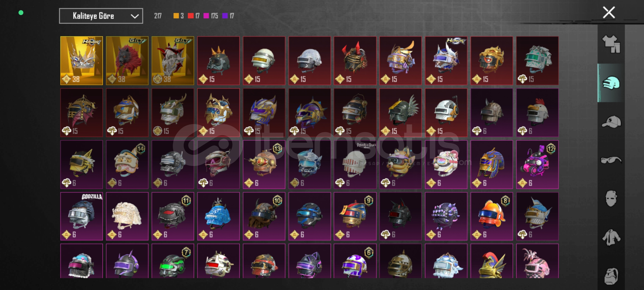The image size is (644, 290).
Task: Filter by orange quality swatch showing 3
Action: (178, 16)
